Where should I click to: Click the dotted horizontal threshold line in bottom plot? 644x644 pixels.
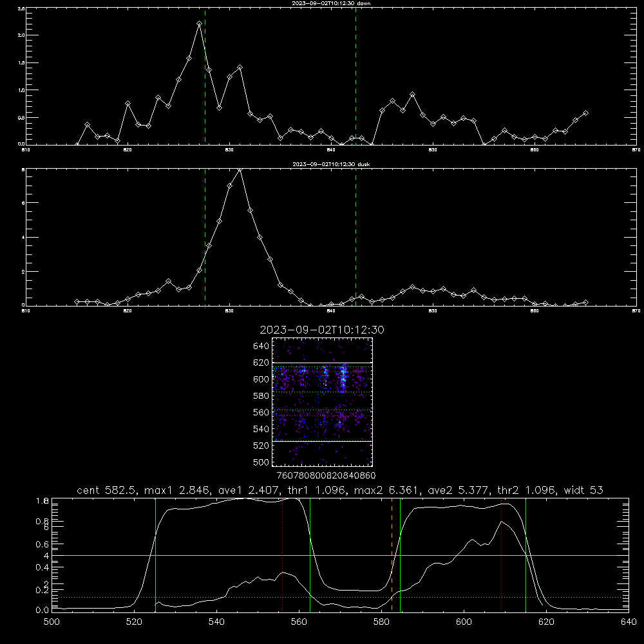[340, 597]
